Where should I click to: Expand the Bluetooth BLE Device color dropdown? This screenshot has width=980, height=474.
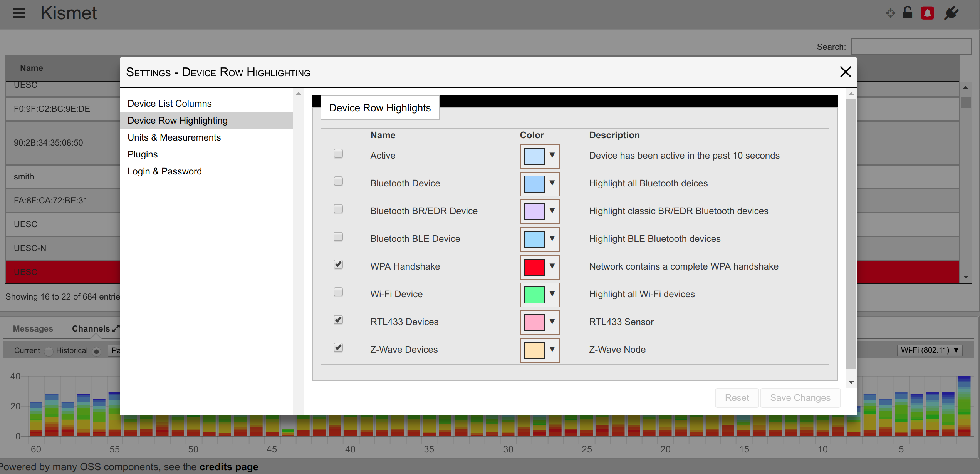552,238
